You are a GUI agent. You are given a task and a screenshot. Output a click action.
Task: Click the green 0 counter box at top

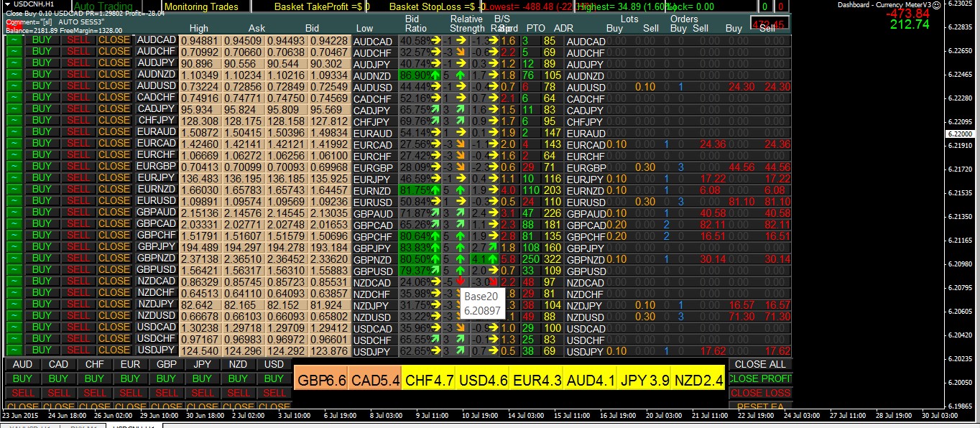pos(764,6)
